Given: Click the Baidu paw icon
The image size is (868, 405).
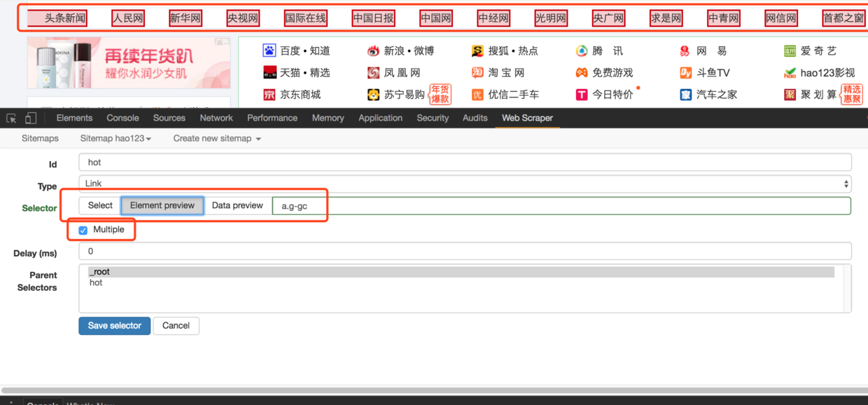Looking at the screenshot, I should (269, 50).
